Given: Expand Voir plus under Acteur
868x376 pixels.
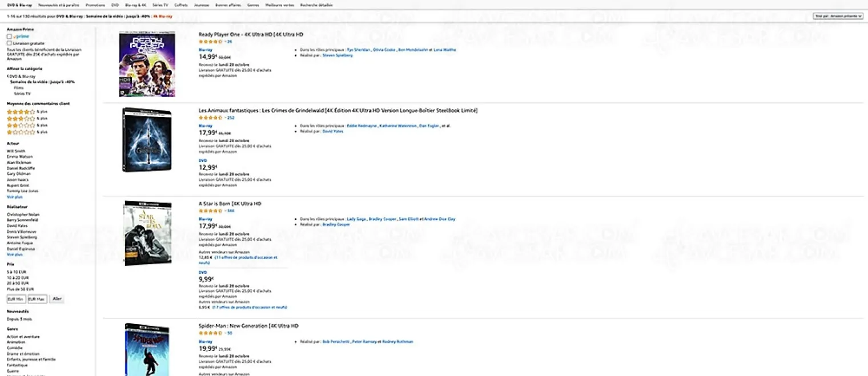Looking at the screenshot, I should pyautogui.click(x=15, y=196).
